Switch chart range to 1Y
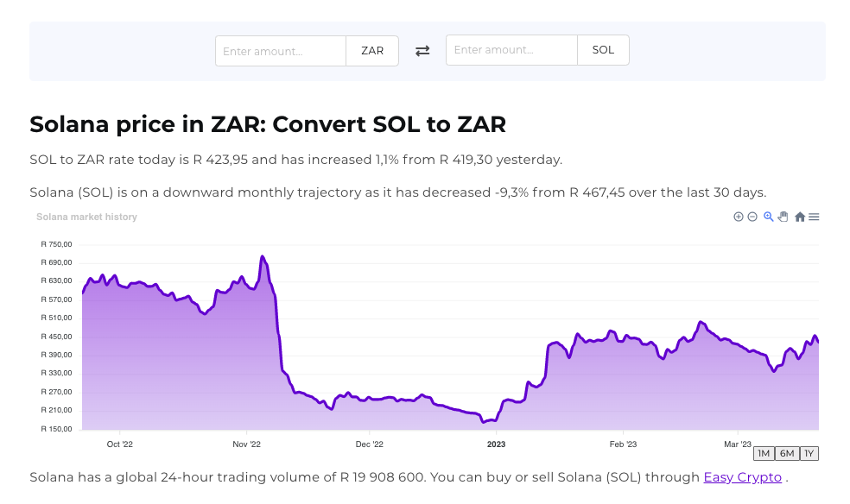The image size is (850, 504). 809,453
